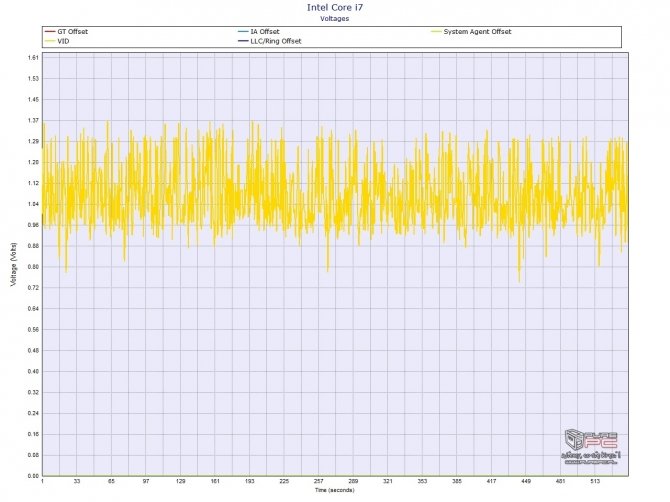Screen dimensions: 670x502
Task: Click the 513 tick on time axis
Action: tap(595, 481)
